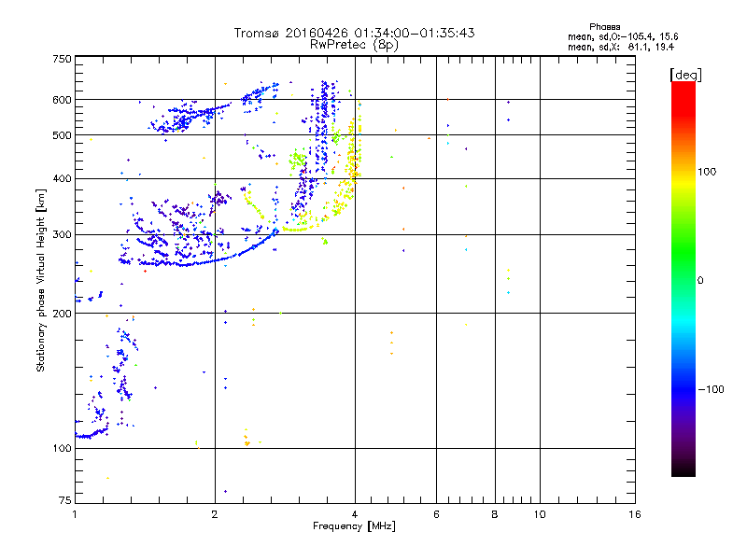Click the 'mean, sd,O:-105.4, 15.6' line
Image resolution: width=747 pixels, height=560 pixels.
pyautogui.click(x=623, y=36)
